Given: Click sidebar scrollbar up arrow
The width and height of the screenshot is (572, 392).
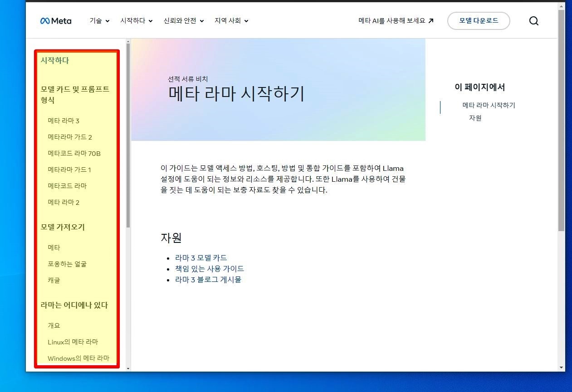Looking at the screenshot, I should pyautogui.click(x=128, y=41).
